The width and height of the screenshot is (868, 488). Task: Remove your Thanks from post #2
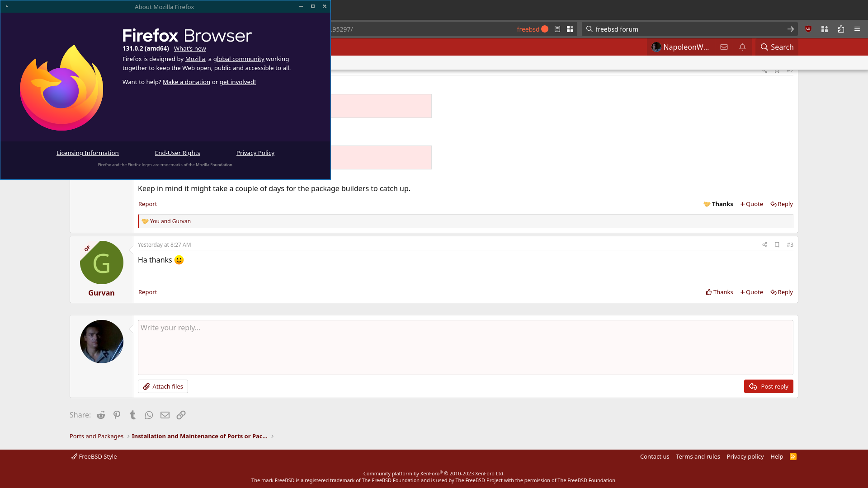pyautogui.click(x=718, y=204)
